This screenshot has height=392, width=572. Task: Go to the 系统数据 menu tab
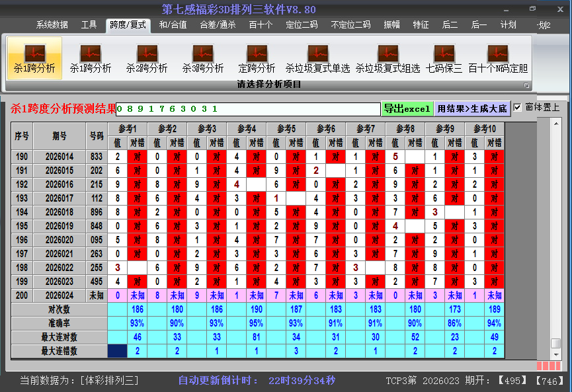coord(52,25)
